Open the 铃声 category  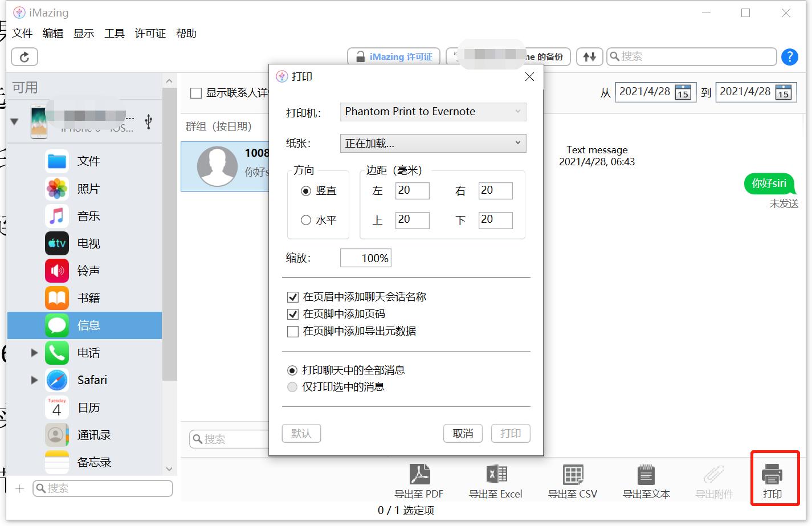pos(88,270)
